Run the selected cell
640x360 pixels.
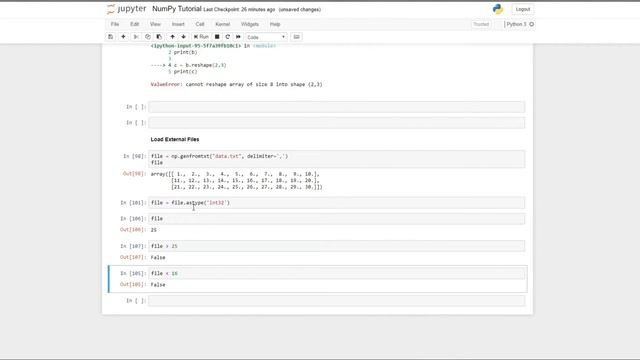[201, 37]
